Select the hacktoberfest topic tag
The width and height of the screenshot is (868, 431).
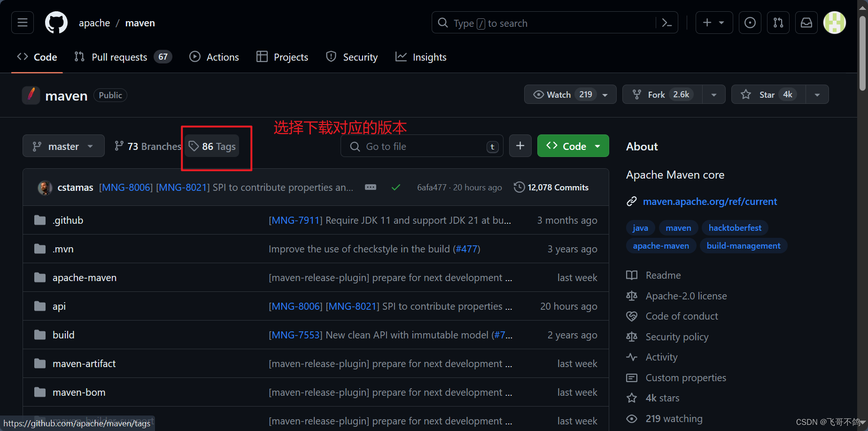tap(735, 228)
